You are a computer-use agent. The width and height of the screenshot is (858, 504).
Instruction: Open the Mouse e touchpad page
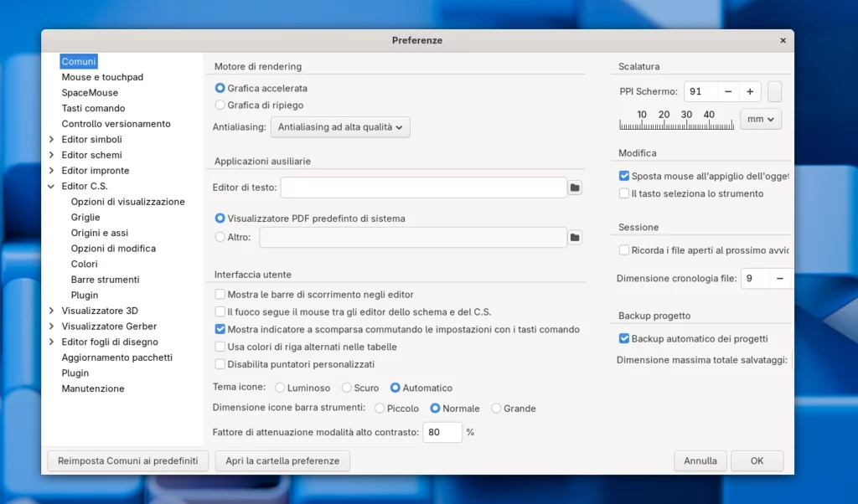point(102,77)
